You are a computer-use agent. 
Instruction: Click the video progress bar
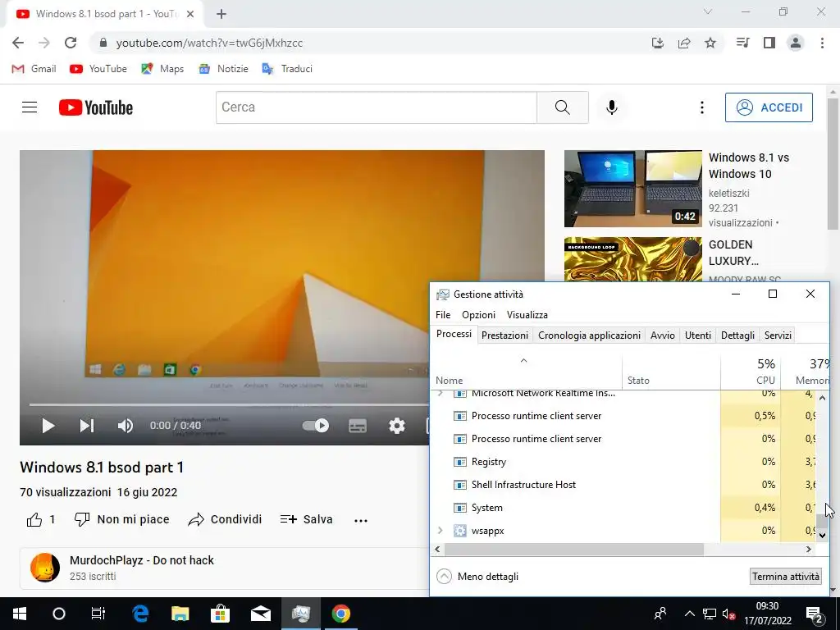[x=229, y=404]
